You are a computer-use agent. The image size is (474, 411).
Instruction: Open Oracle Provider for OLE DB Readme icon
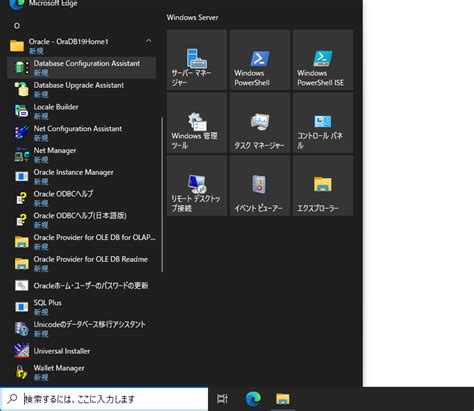(22, 263)
